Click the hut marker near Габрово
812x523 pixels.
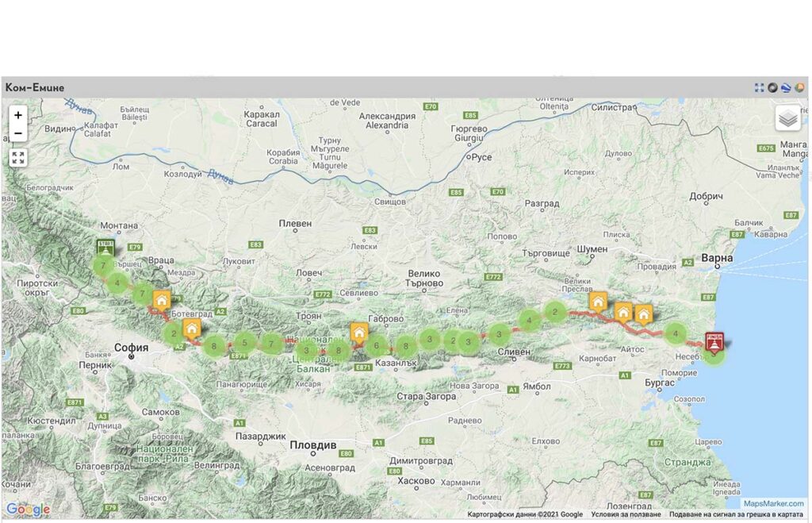(359, 333)
